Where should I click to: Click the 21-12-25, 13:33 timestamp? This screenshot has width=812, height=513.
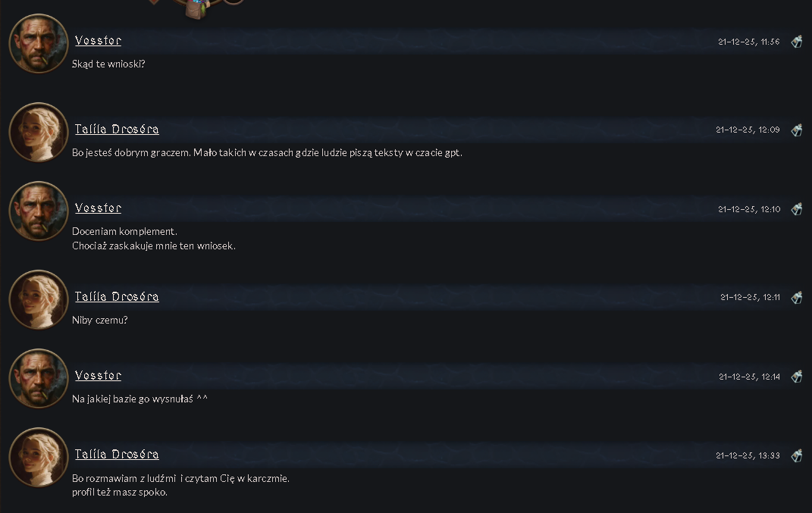(x=748, y=455)
